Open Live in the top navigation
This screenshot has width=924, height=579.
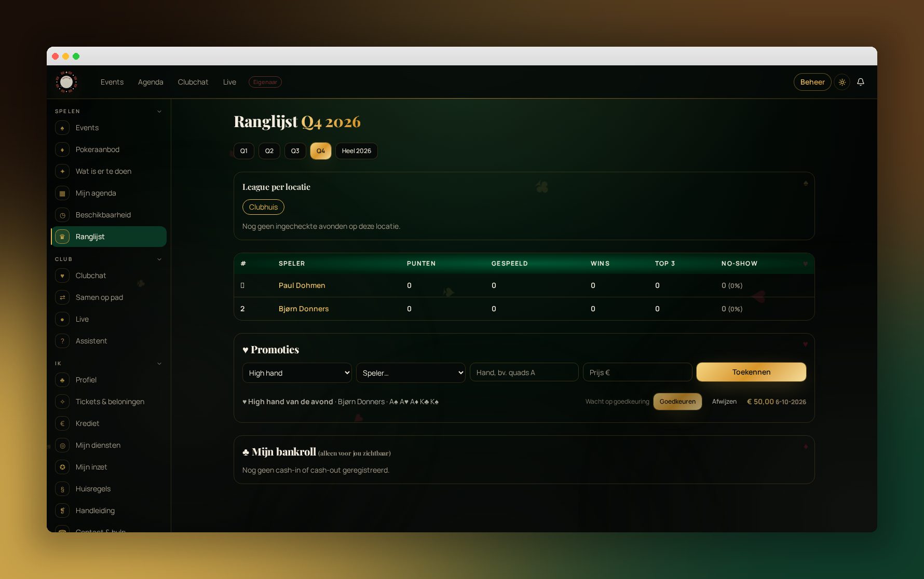coord(229,82)
